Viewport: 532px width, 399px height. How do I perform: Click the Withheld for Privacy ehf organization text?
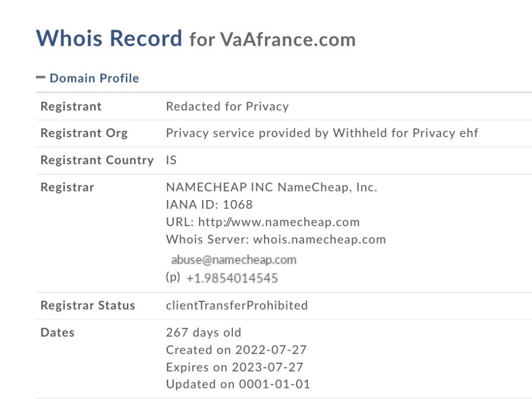click(405, 132)
